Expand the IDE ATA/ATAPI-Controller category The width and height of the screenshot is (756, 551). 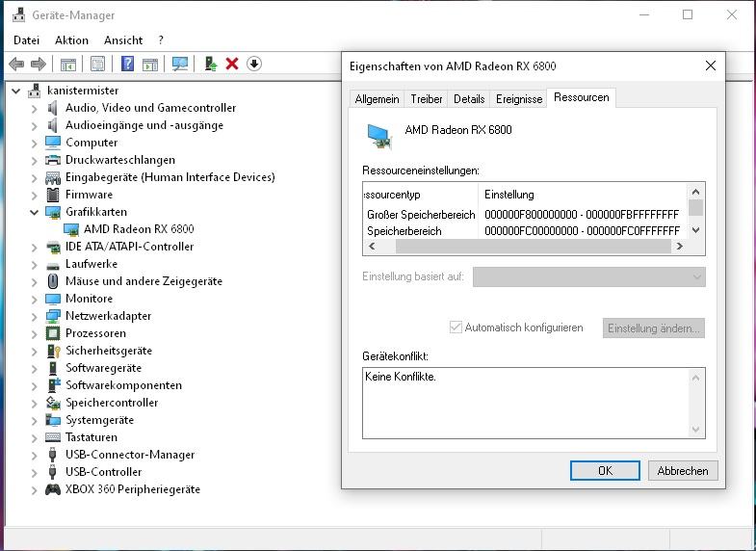coord(35,248)
